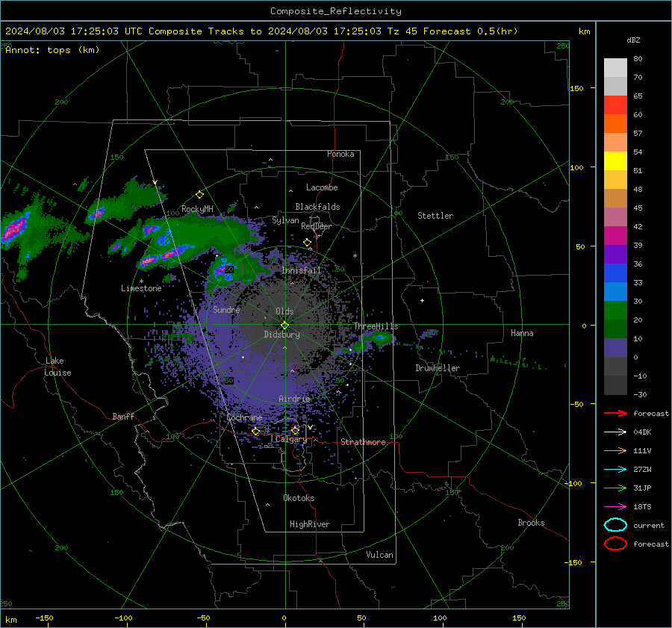Click the Blackfalds label

coord(317,207)
